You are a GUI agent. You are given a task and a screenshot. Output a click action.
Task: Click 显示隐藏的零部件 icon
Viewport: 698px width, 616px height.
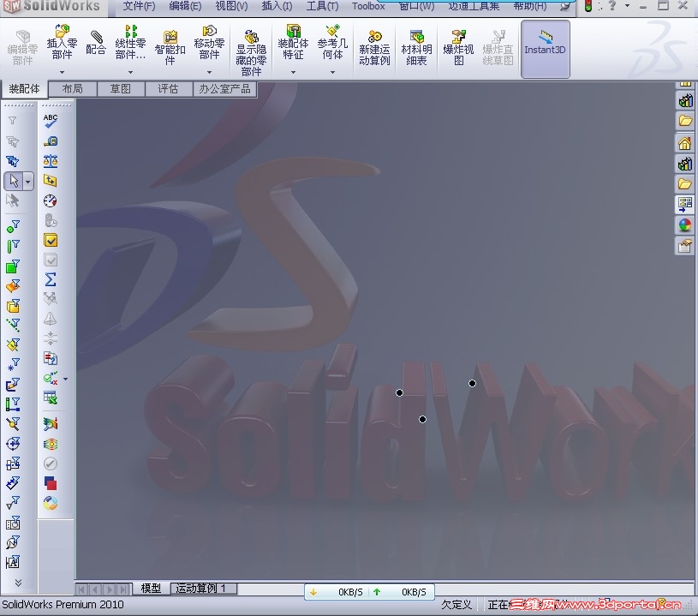click(251, 53)
